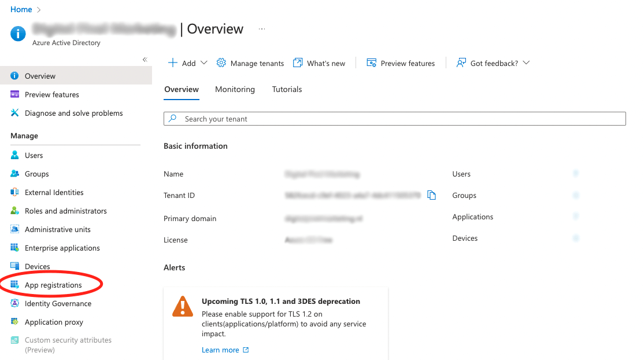The width and height of the screenshot is (644, 360).
Task: Click the Identity Governance icon
Action: point(14,303)
